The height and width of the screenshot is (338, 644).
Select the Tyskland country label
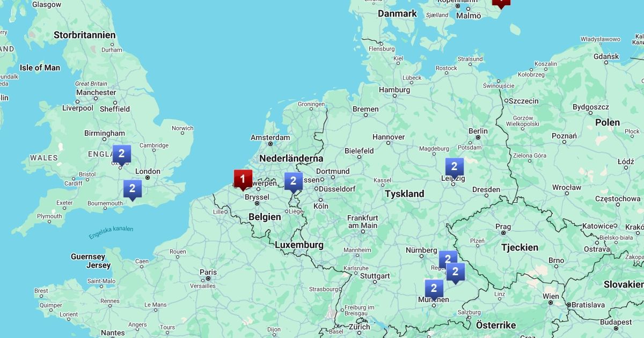(x=405, y=194)
